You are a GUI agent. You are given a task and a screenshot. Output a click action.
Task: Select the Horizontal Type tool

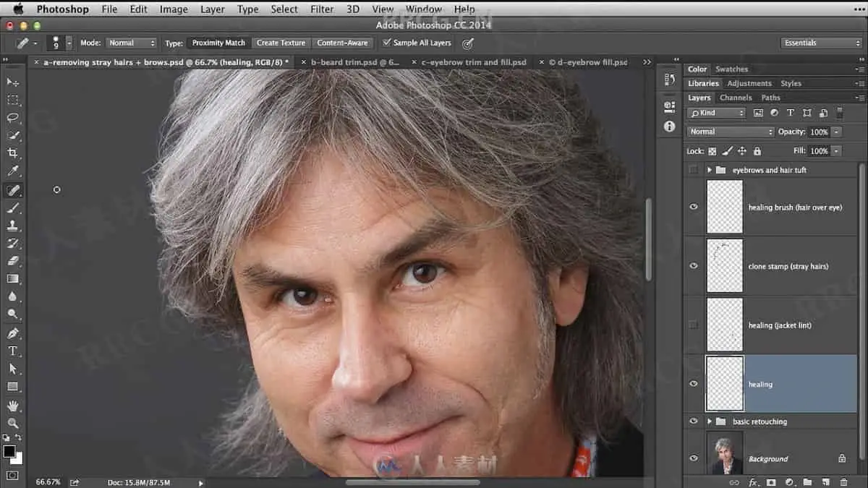pyautogui.click(x=12, y=351)
